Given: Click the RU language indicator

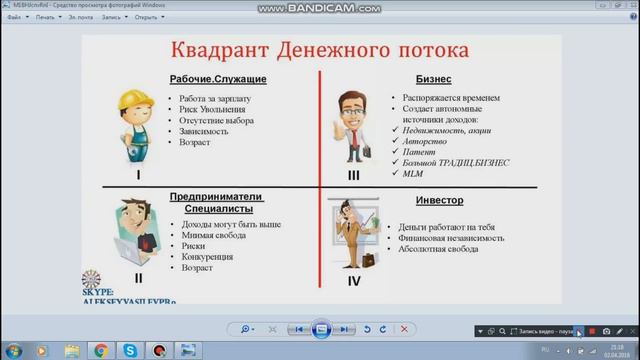Looking at the screenshot, I should click(545, 350).
